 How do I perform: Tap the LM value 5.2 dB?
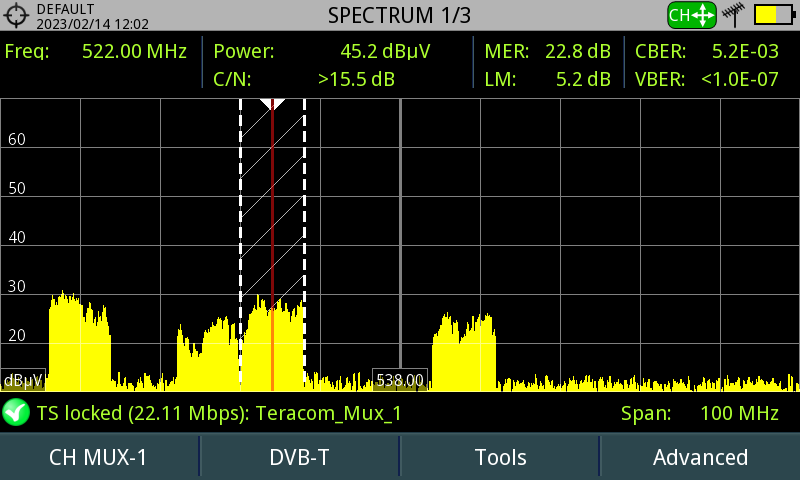(x=583, y=79)
